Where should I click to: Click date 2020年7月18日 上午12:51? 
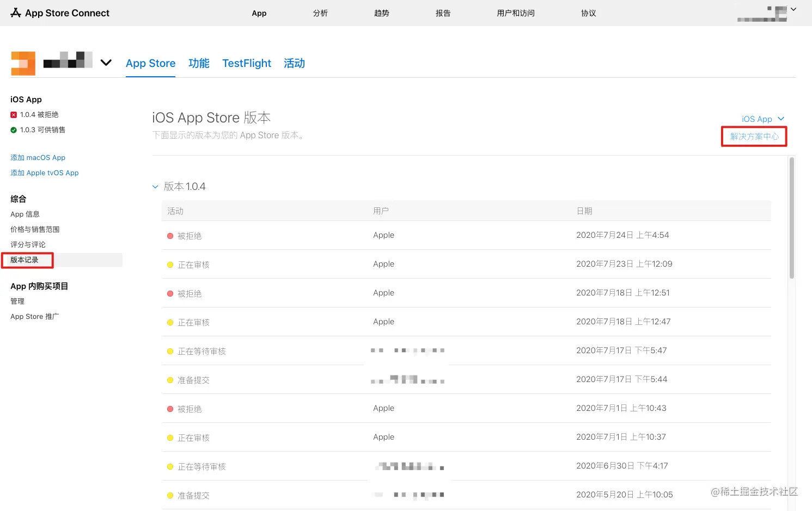[x=623, y=293]
